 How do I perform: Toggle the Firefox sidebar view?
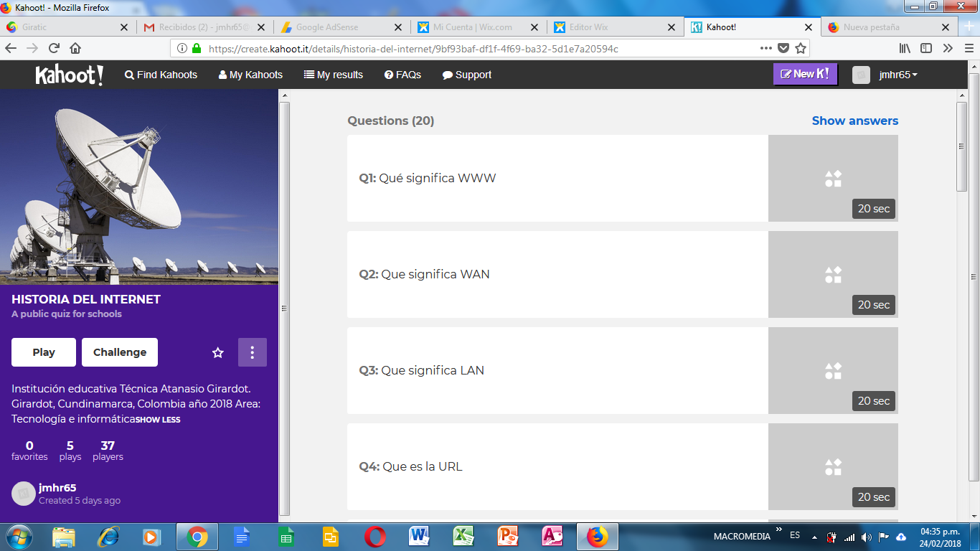point(926,48)
